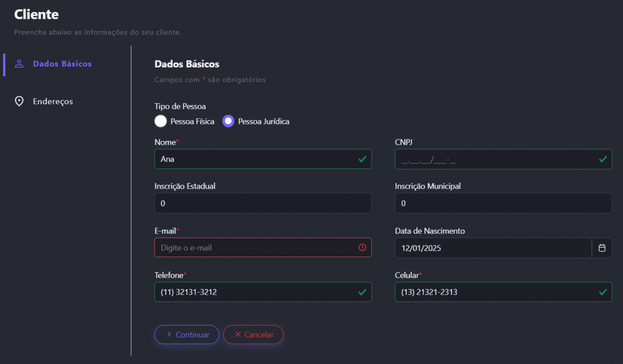Click the Nome field containing Ana

click(254, 159)
